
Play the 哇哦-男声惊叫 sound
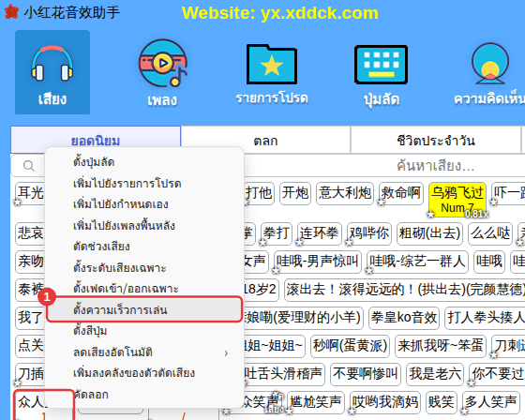318,262
